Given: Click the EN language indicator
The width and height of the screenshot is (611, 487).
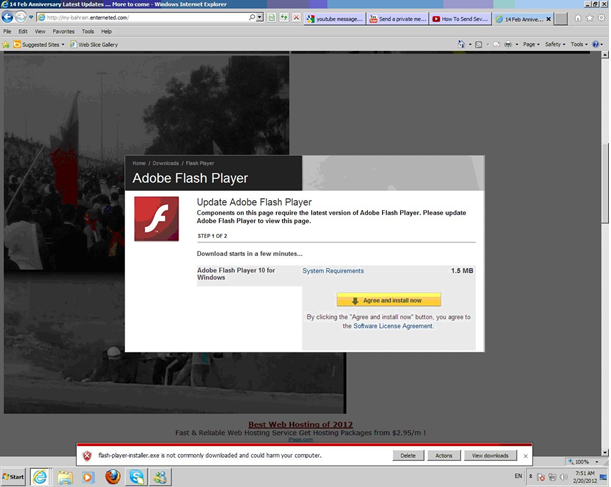Looking at the screenshot, I should [x=518, y=476].
